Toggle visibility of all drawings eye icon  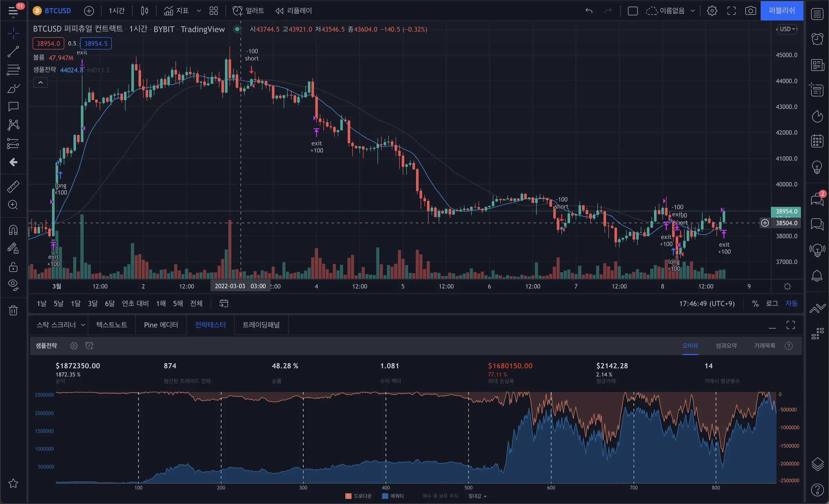(13, 285)
